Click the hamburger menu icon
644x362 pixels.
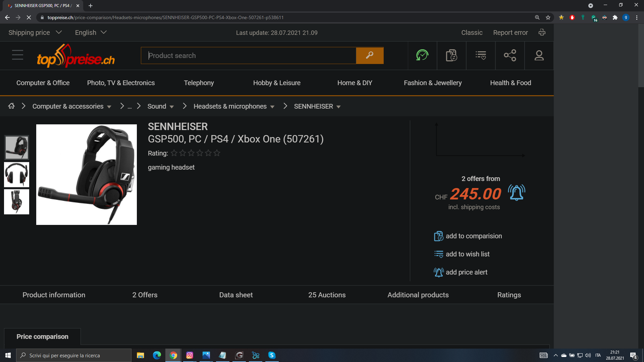pyautogui.click(x=17, y=55)
